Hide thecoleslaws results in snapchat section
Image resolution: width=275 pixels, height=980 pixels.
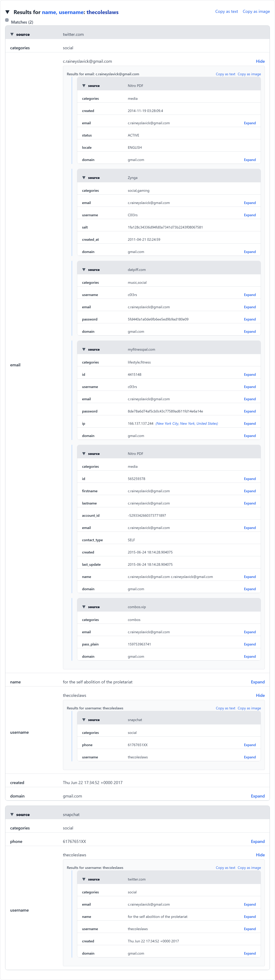tap(260, 855)
